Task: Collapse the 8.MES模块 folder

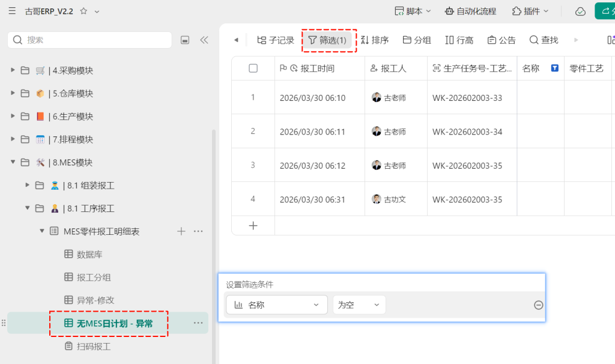Action: click(x=13, y=162)
